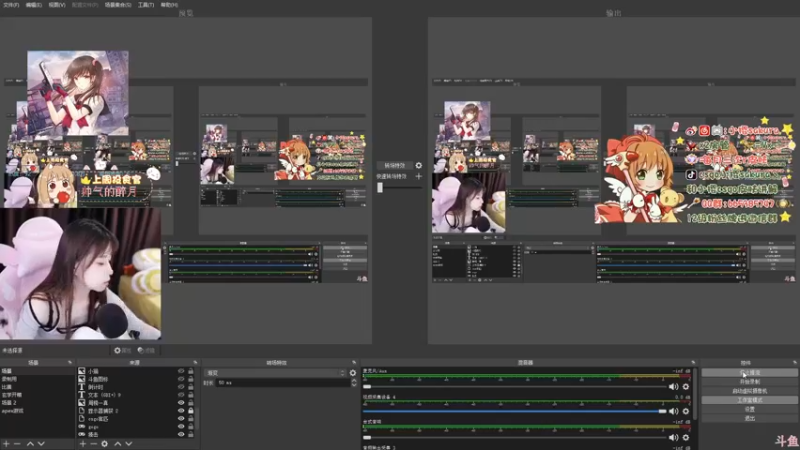Toggle visibility of the 倒计时 source
Image resolution: width=800 pixels, height=450 pixels.
181,387
